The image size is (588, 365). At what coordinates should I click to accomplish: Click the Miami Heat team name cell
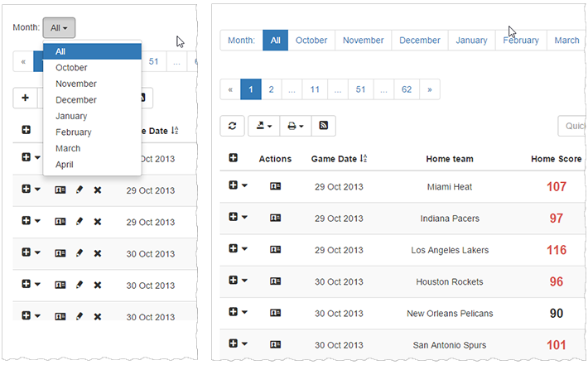pyautogui.click(x=450, y=186)
